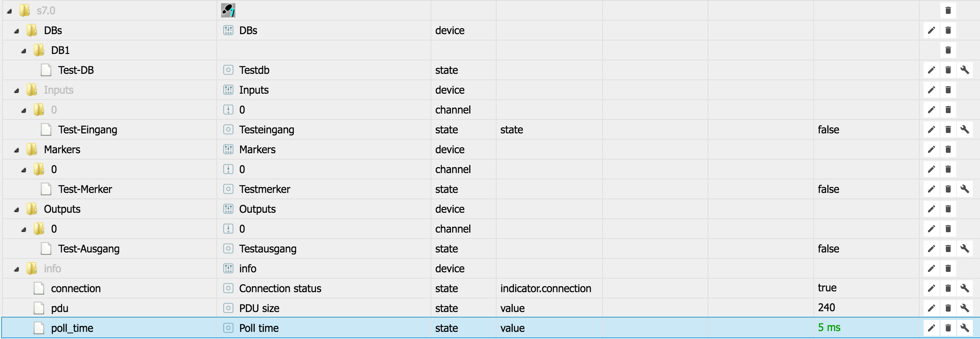Open wrench settings for Test-Eingang
The image size is (980, 339).
[x=965, y=129]
